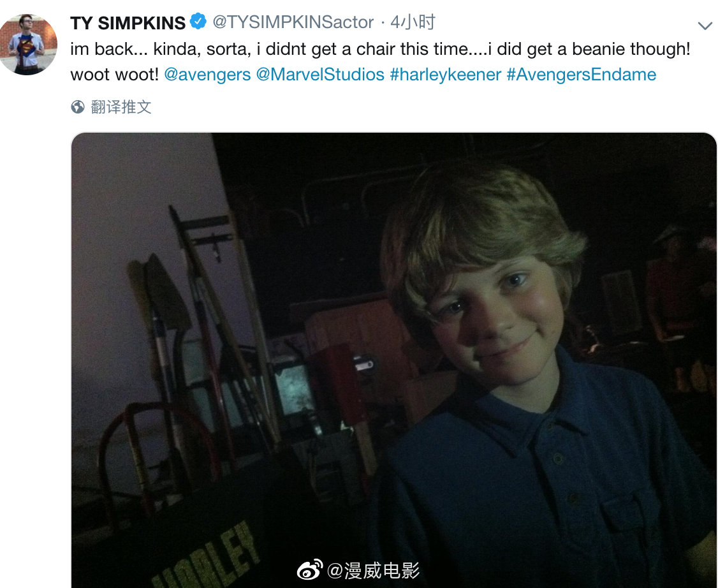Open the attached tweet photo
Screen dimensions: 718x588
click(394, 360)
